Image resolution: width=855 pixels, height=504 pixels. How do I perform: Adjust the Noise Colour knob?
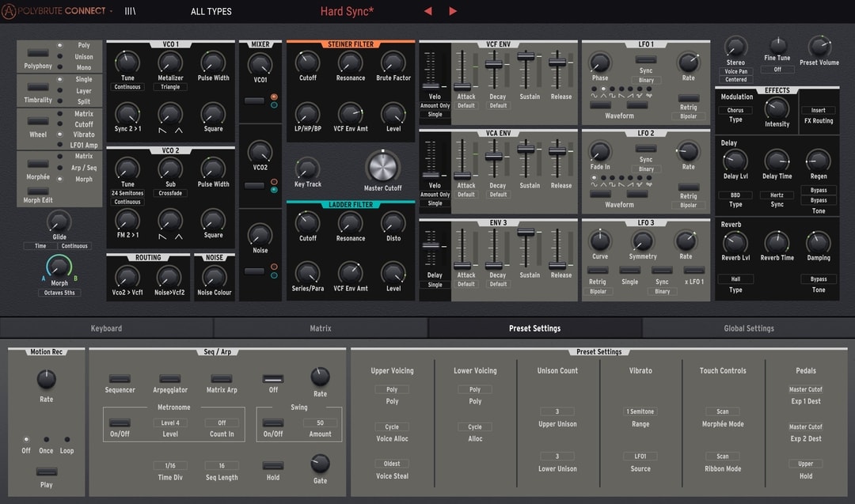pos(215,278)
